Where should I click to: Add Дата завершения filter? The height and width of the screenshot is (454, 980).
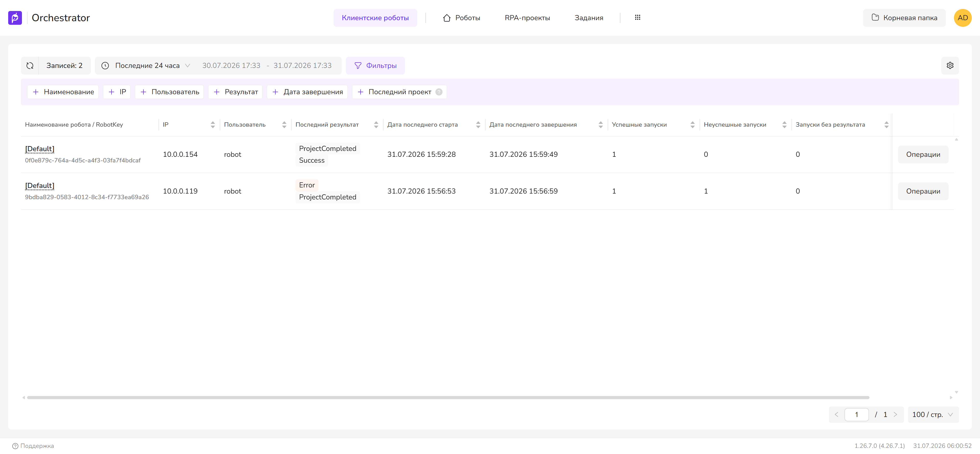(x=307, y=92)
